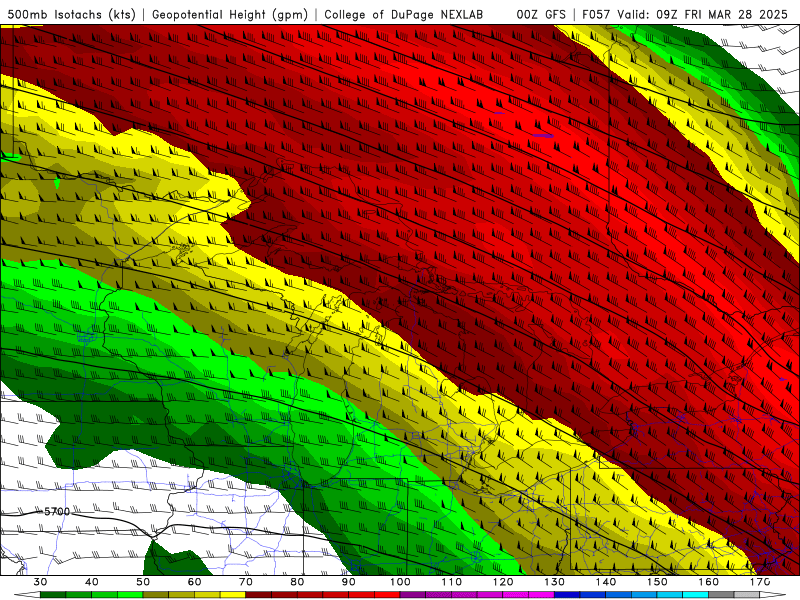Click the 30 value on the color scale
The height and width of the screenshot is (600, 800).
coord(40,582)
